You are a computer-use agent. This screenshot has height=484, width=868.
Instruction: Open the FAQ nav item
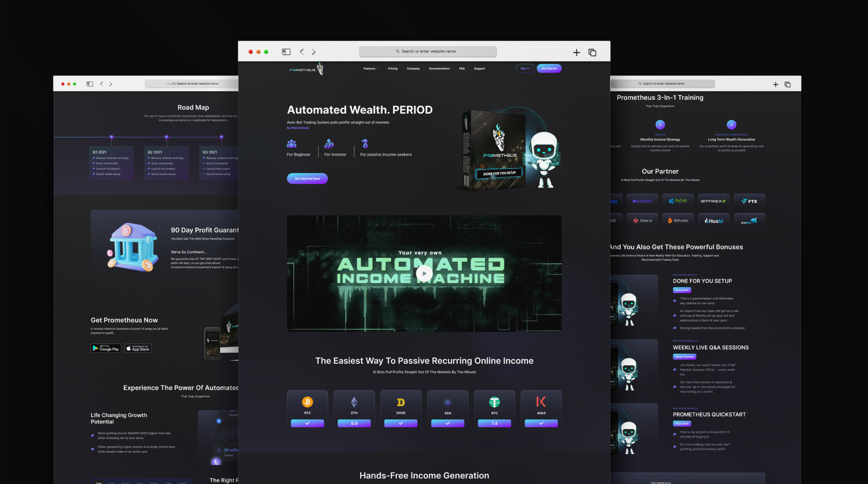coord(462,69)
